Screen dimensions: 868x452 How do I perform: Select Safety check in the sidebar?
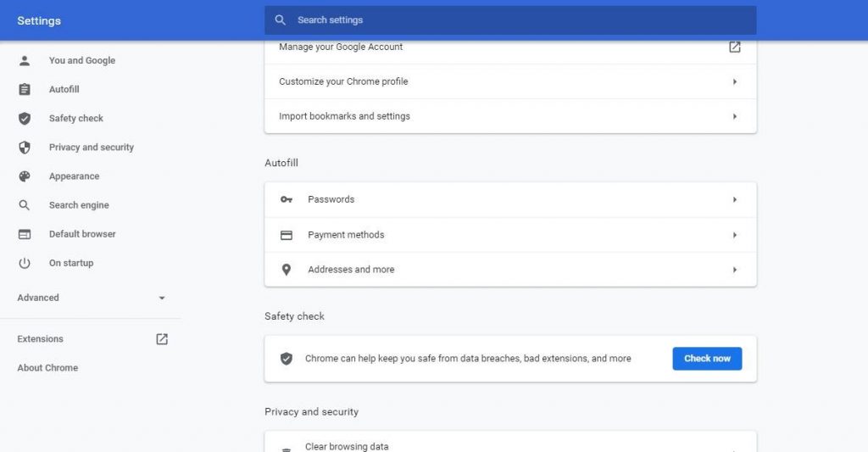pos(75,118)
